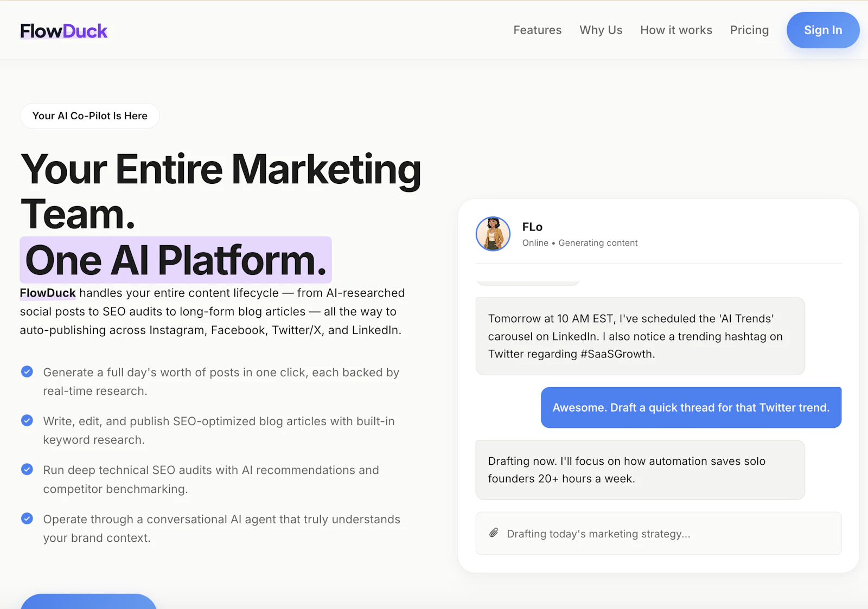The width and height of the screenshot is (868, 609).
Task: Click the 'Tomorrow at 10 AM EST' message
Action: click(x=640, y=336)
